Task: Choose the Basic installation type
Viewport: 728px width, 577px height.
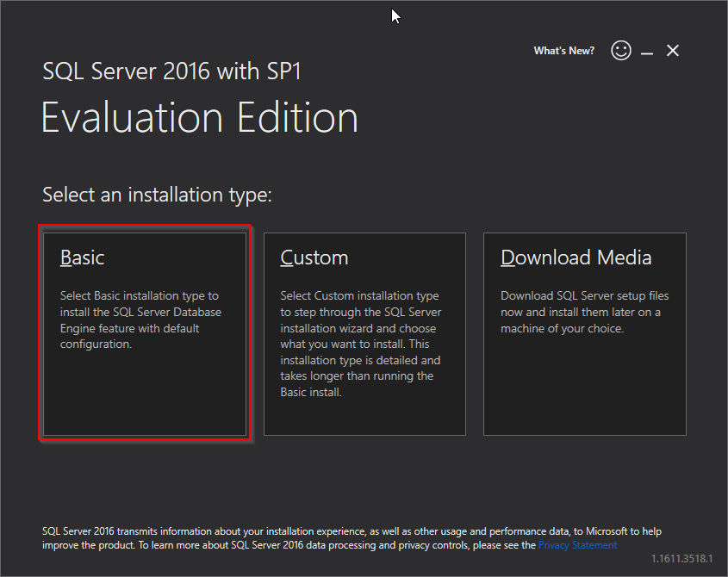Action: pos(145,334)
